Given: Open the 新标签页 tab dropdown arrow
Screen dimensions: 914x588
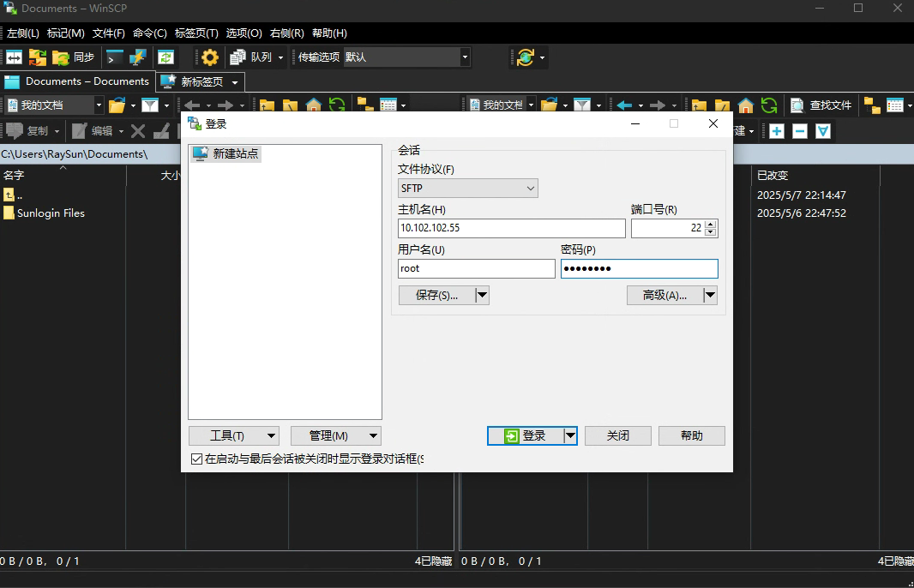Looking at the screenshot, I should coord(235,82).
